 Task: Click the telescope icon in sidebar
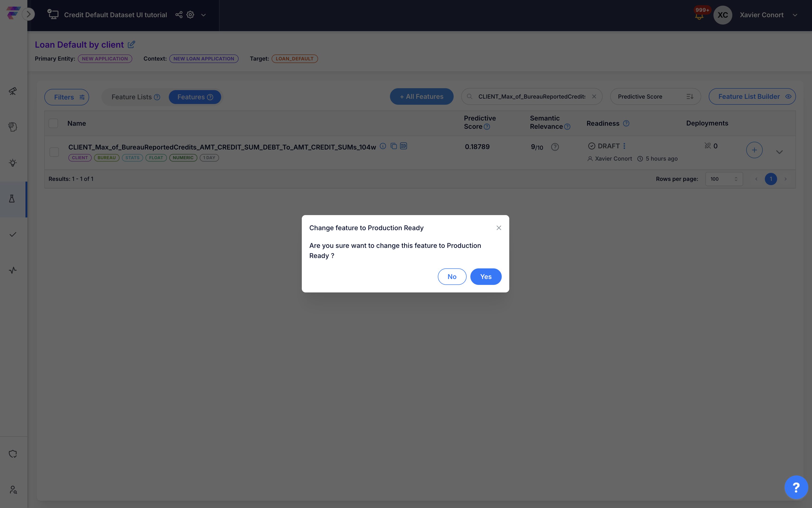coord(13,91)
